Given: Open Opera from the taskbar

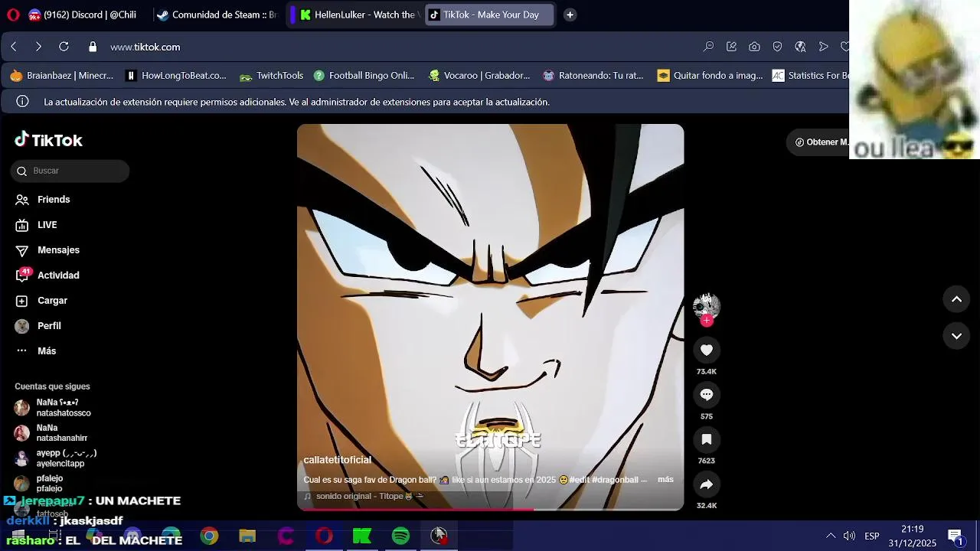Looking at the screenshot, I should (324, 536).
